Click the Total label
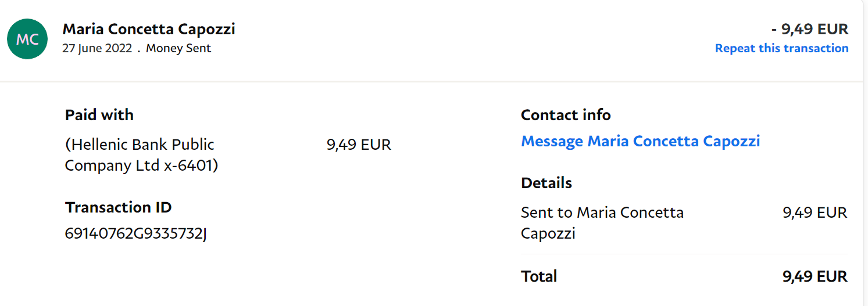868x306 pixels. point(539,276)
